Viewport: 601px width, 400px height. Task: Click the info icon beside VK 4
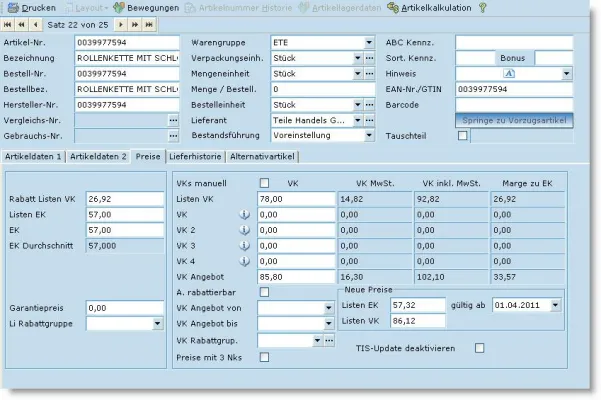(243, 261)
